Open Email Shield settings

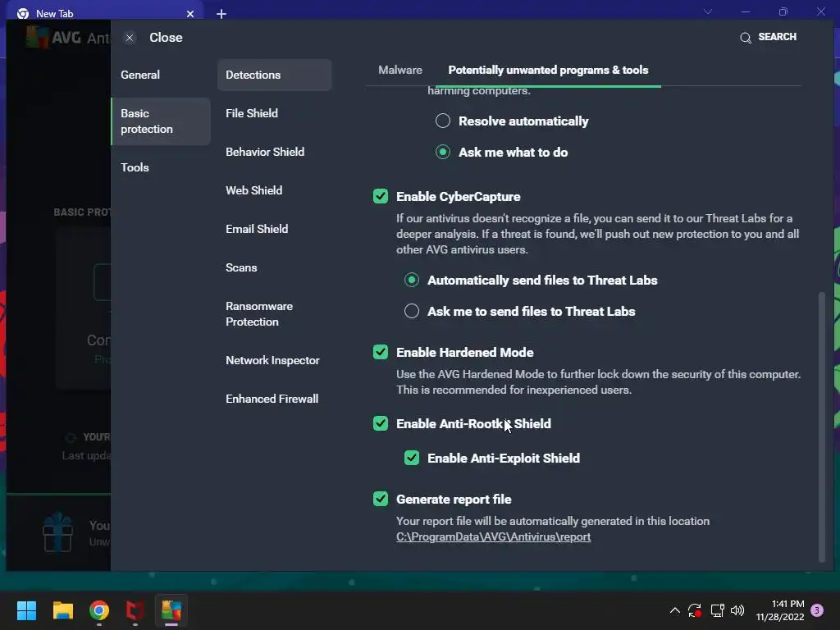[x=257, y=230]
